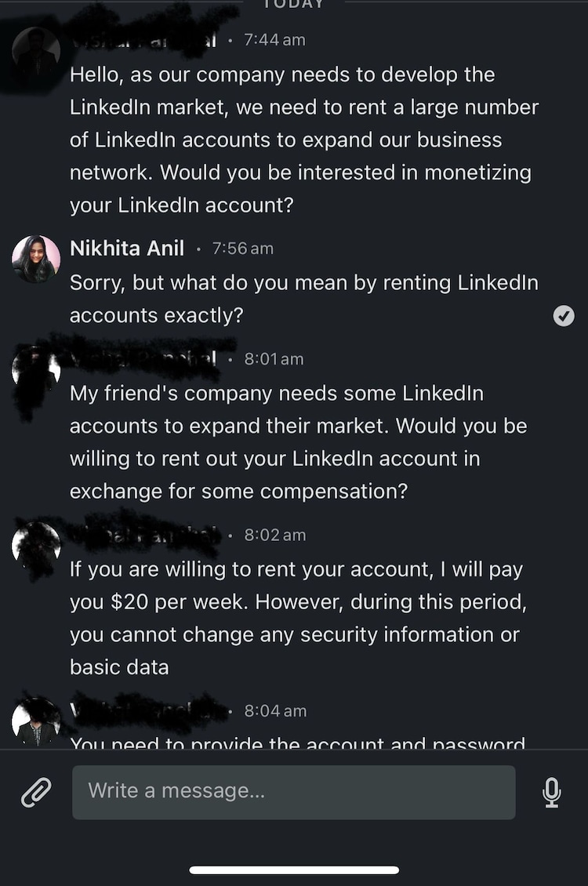Select the "Hello, as our company needs" message
Screen dimensions: 588x886
click(x=304, y=140)
